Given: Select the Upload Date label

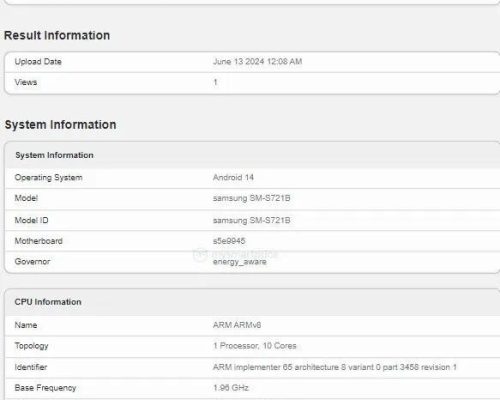Looking at the screenshot, I should (x=38, y=62).
